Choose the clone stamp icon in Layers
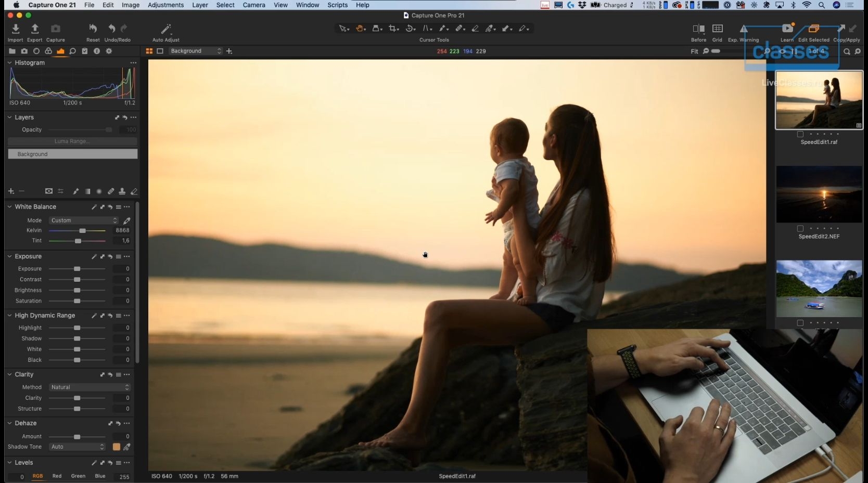868x483 pixels. (122, 191)
